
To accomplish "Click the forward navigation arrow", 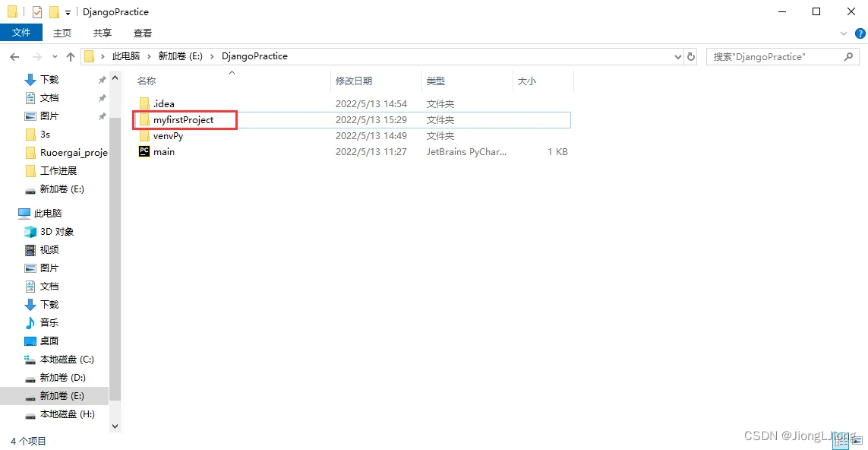I will (37, 56).
